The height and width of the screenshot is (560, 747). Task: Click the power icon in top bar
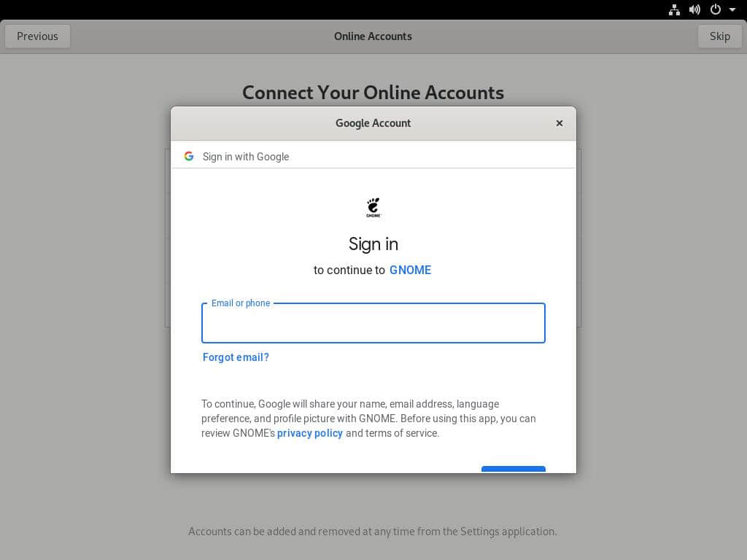(x=715, y=9)
